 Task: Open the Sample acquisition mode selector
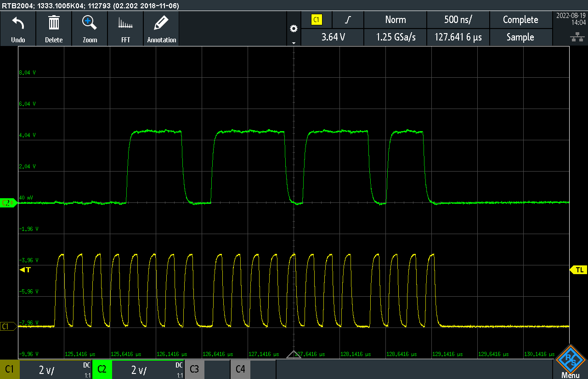[520, 37]
